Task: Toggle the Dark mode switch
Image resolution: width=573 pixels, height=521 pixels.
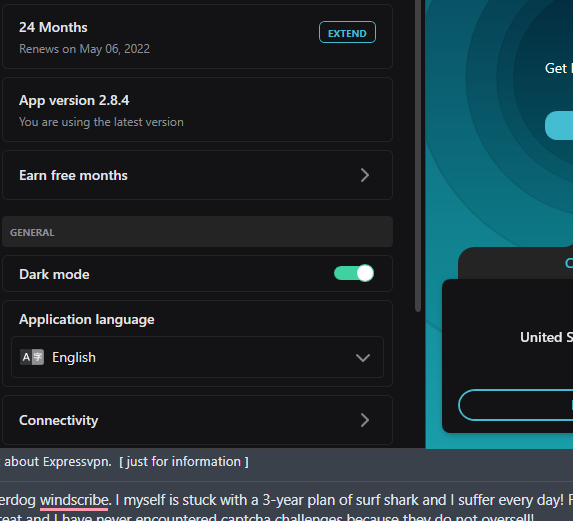Action: pos(354,273)
